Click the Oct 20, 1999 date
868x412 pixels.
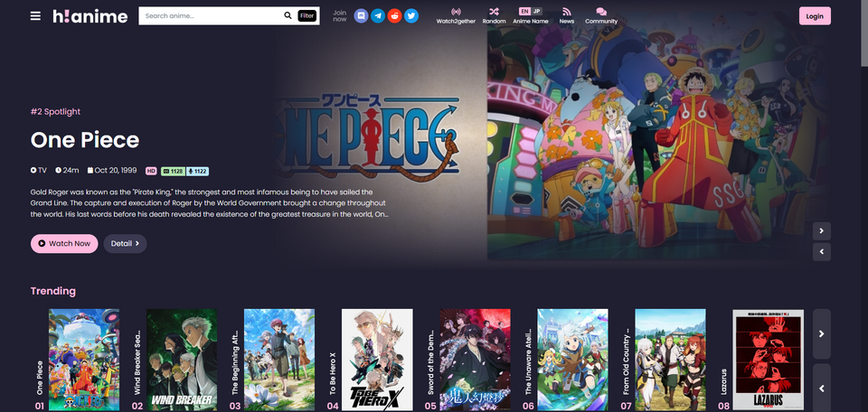point(113,171)
